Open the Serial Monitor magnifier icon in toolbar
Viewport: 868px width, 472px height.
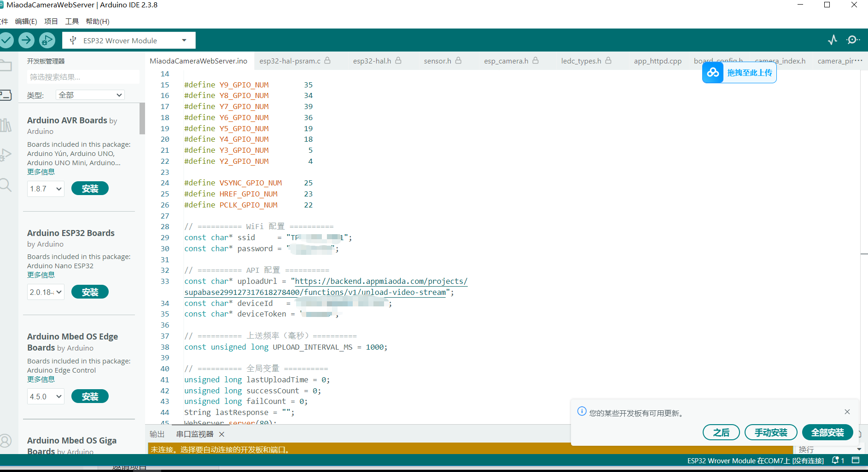coord(853,40)
